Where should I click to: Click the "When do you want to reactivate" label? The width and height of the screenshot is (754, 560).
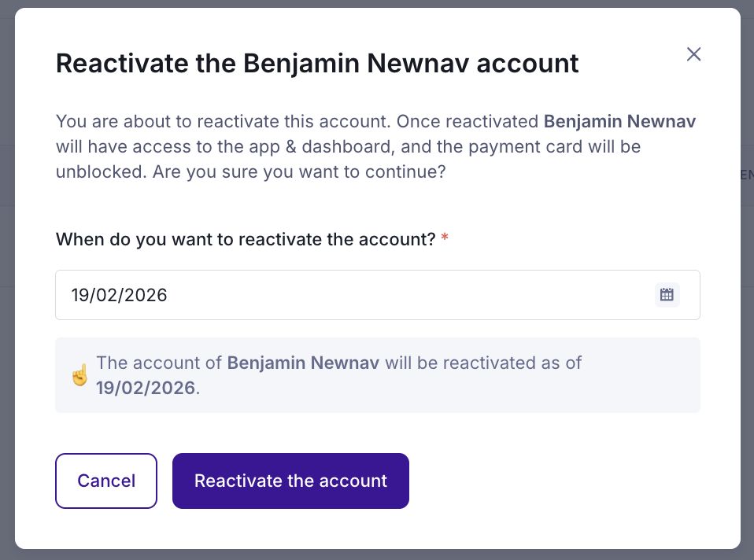coord(246,239)
